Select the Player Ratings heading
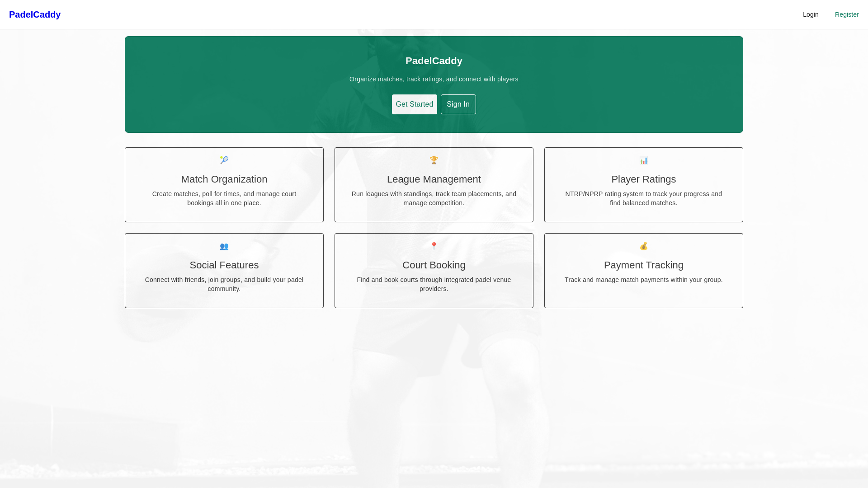 point(644,179)
